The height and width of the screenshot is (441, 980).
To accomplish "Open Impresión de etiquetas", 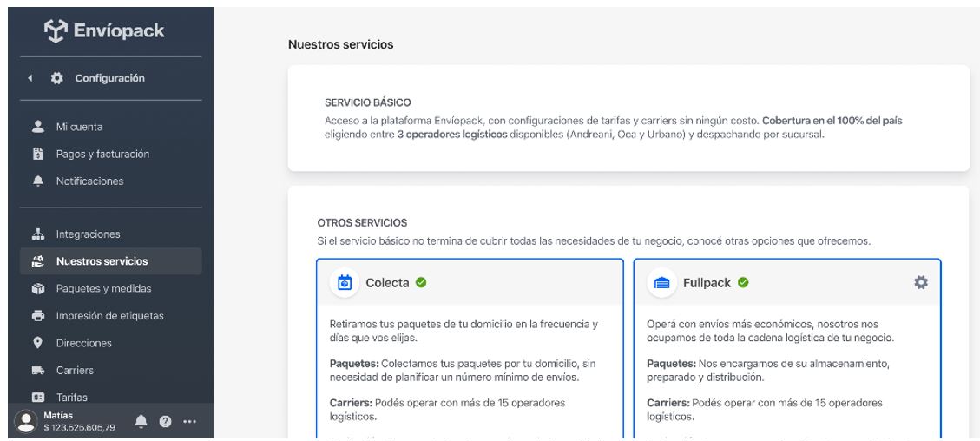I will pyautogui.click(x=110, y=315).
